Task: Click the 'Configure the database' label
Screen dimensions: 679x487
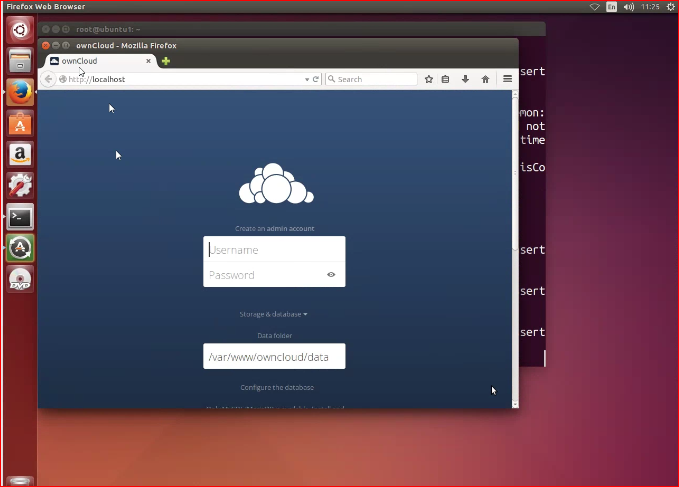Action: click(x=277, y=387)
